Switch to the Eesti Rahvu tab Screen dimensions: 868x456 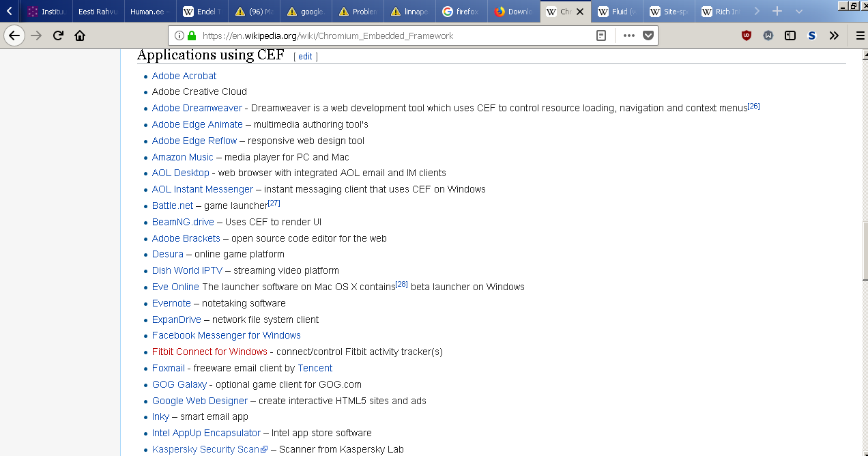click(x=98, y=12)
